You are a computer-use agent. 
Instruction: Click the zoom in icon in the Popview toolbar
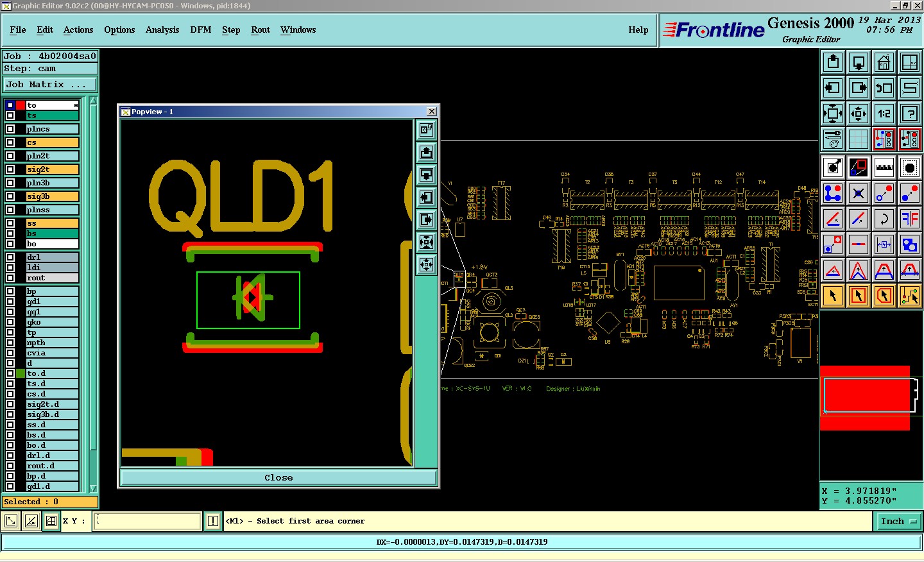426,242
